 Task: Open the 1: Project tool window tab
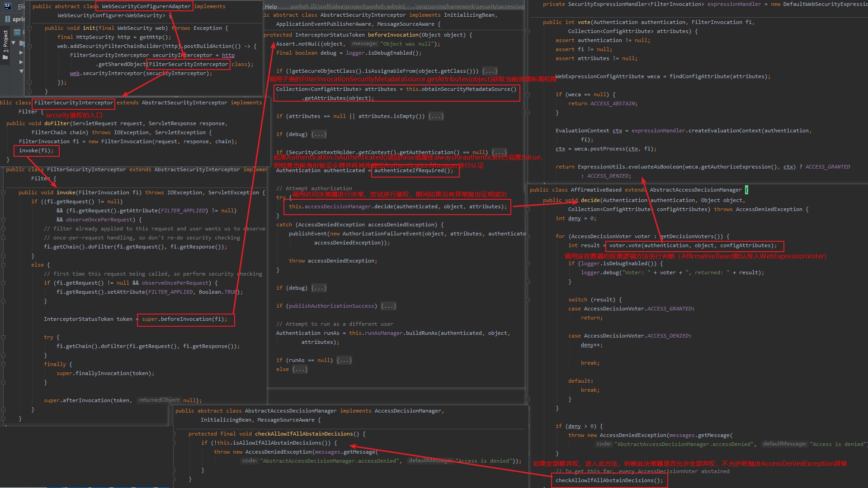point(5,42)
